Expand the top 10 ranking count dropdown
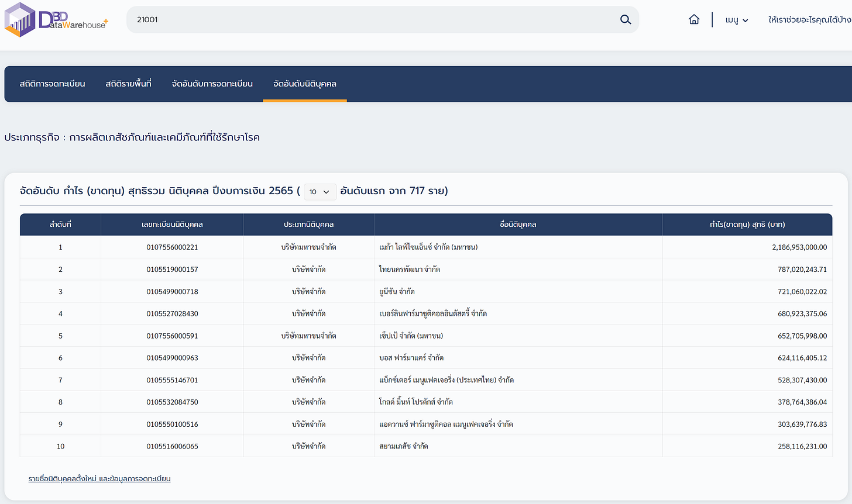 [320, 191]
